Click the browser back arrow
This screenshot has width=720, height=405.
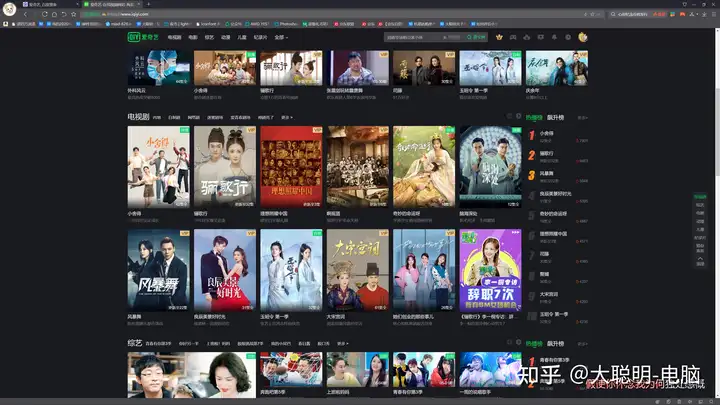pyautogui.click(x=25, y=14)
